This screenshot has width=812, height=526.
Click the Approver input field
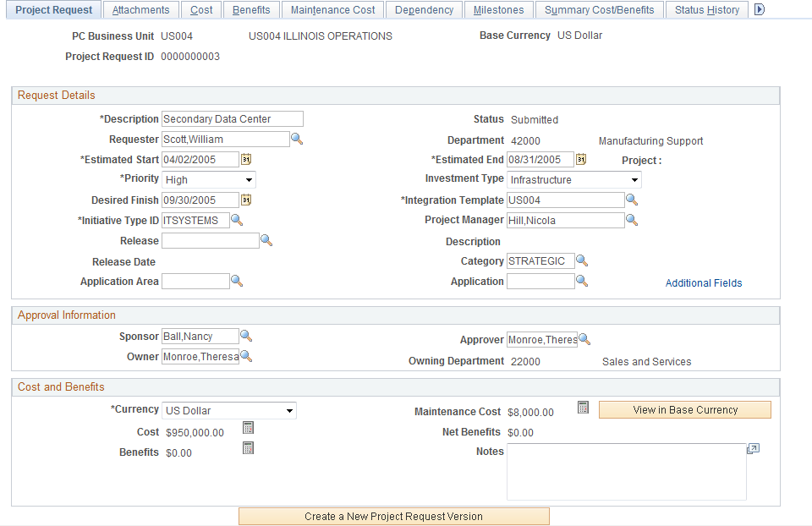coord(542,340)
